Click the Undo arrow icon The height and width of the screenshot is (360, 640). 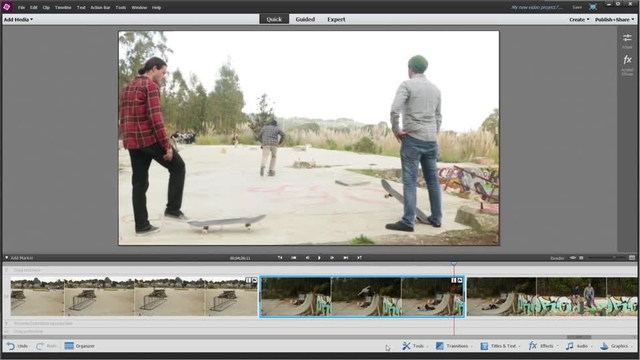tap(11, 346)
